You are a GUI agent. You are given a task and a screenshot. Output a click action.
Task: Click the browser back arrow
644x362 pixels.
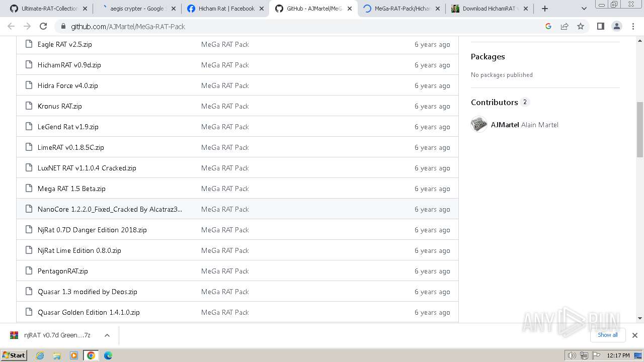(x=11, y=26)
